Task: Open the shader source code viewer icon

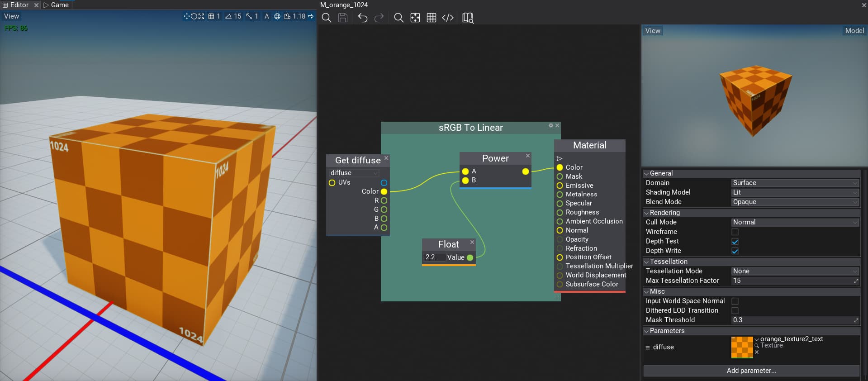Action: (x=447, y=18)
